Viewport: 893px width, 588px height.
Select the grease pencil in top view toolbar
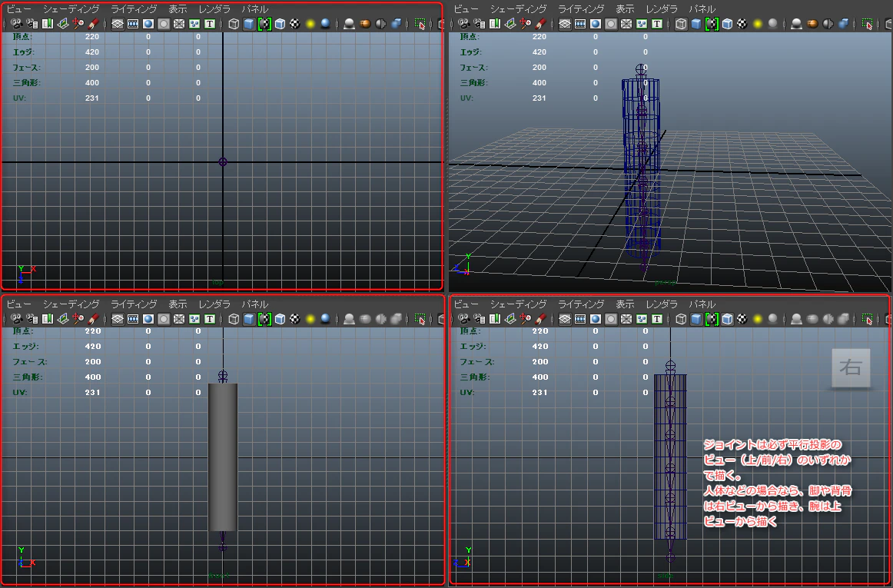click(x=94, y=24)
